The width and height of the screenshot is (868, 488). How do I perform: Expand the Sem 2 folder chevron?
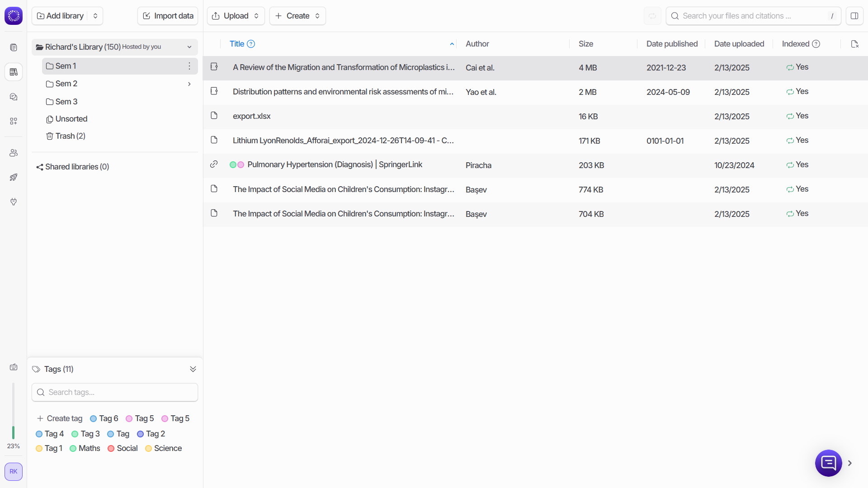tap(189, 84)
